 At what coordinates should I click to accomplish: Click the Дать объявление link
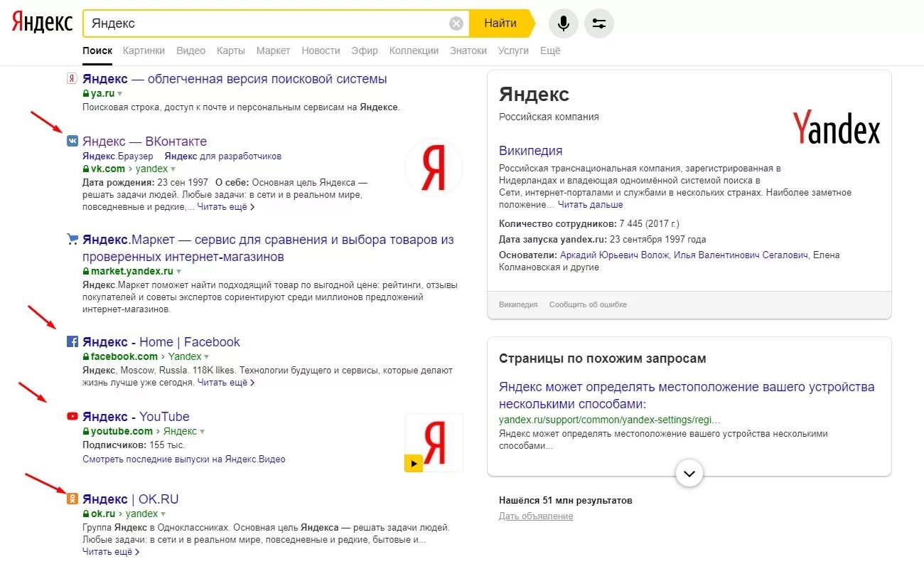(536, 516)
